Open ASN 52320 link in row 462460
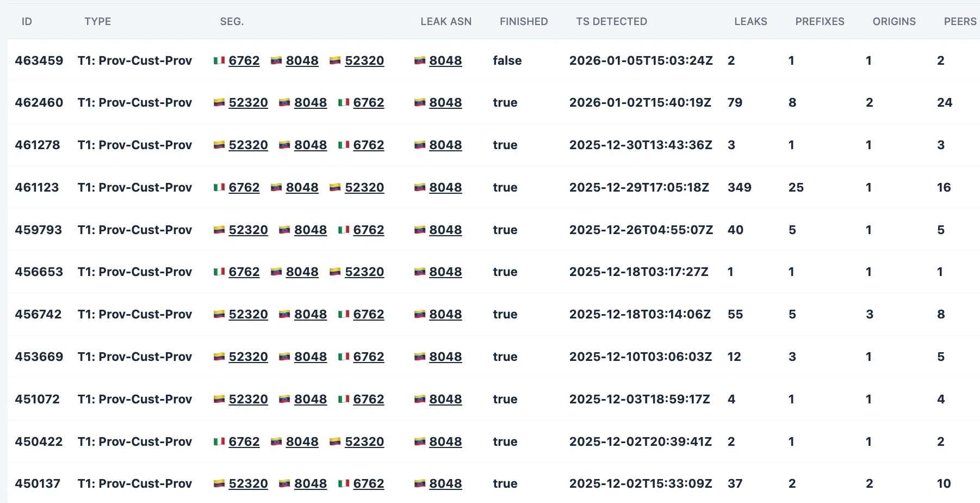The width and height of the screenshot is (980, 503). (249, 103)
